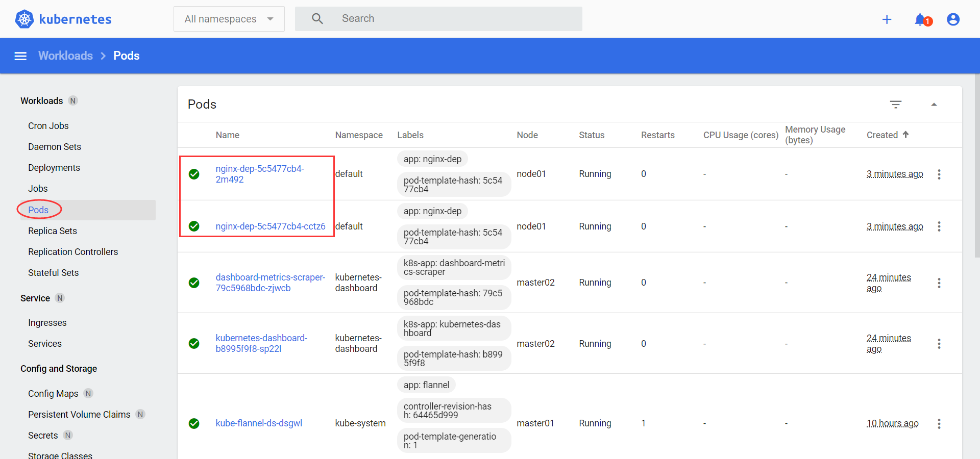The image size is (980, 459).
Task: Click the search magnifier icon
Action: pyautogui.click(x=317, y=19)
